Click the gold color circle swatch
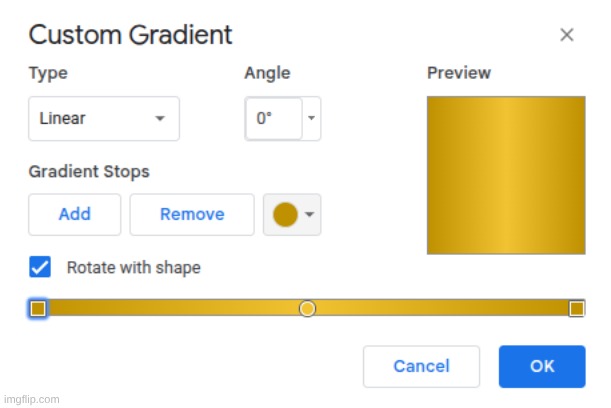 [x=285, y=214]
